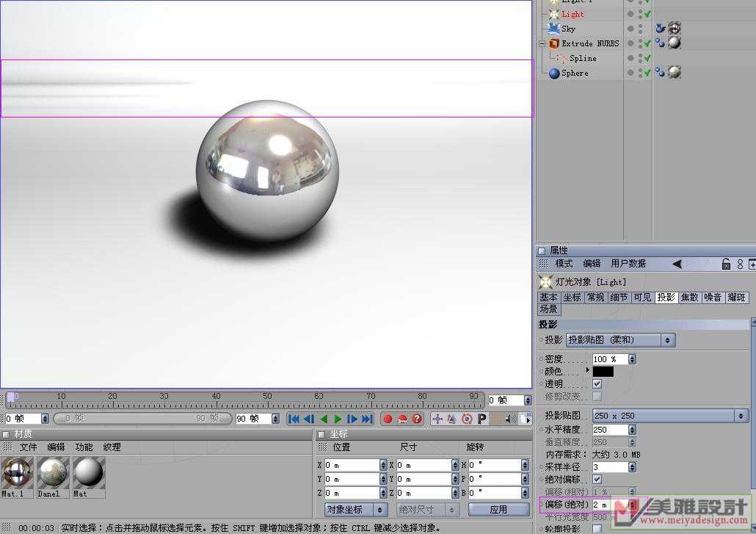Collapse the Extrude NURBS tree node
The width and height of the screenshot is (756, 534).
[542, 43]
